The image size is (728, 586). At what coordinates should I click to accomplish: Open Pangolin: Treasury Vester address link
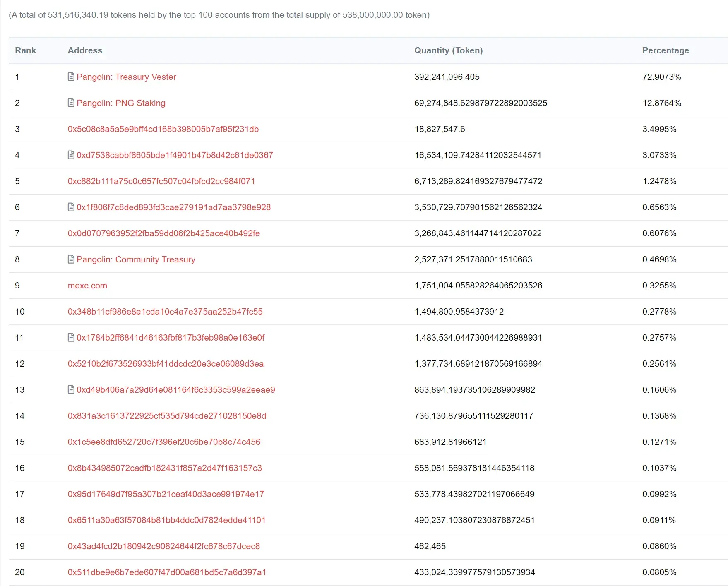click(x=126, y=77)
